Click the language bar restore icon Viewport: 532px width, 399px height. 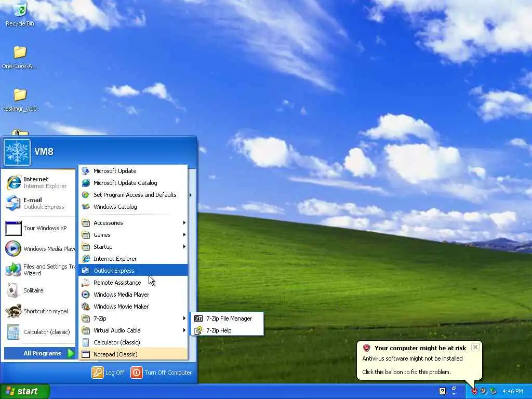[454, 389]
